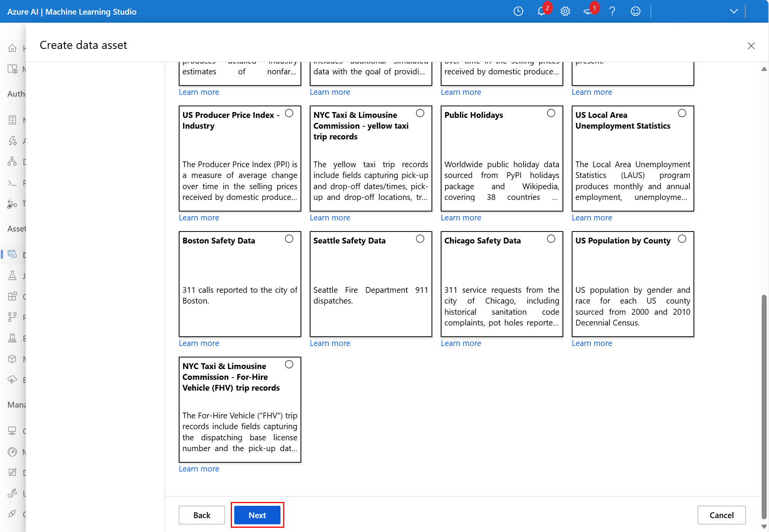Select the Boston Safety Data radio button

289,239
